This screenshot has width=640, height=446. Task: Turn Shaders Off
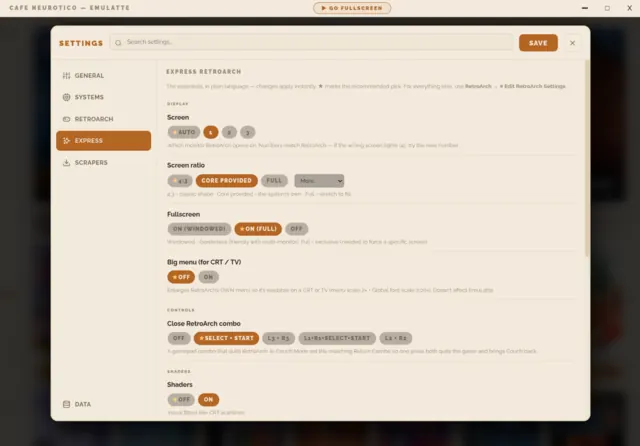[181, 399]
